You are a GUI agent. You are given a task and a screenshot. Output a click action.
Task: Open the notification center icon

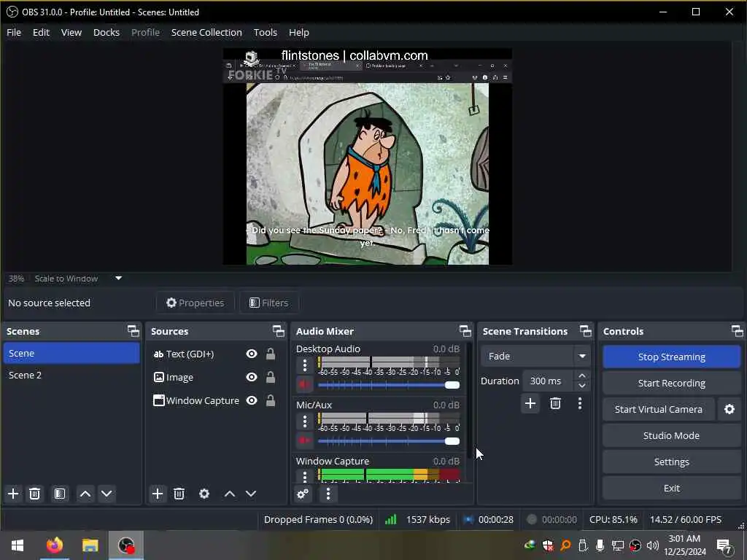click(724, 545)
